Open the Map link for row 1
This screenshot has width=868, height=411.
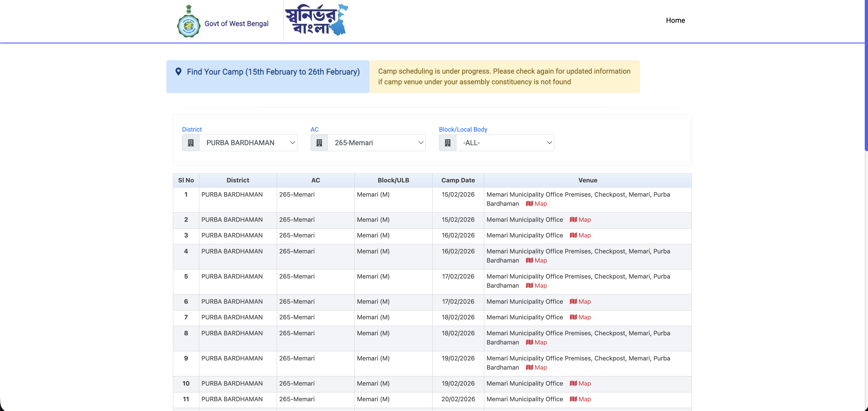pyautogui.click(x=540, y=204)
